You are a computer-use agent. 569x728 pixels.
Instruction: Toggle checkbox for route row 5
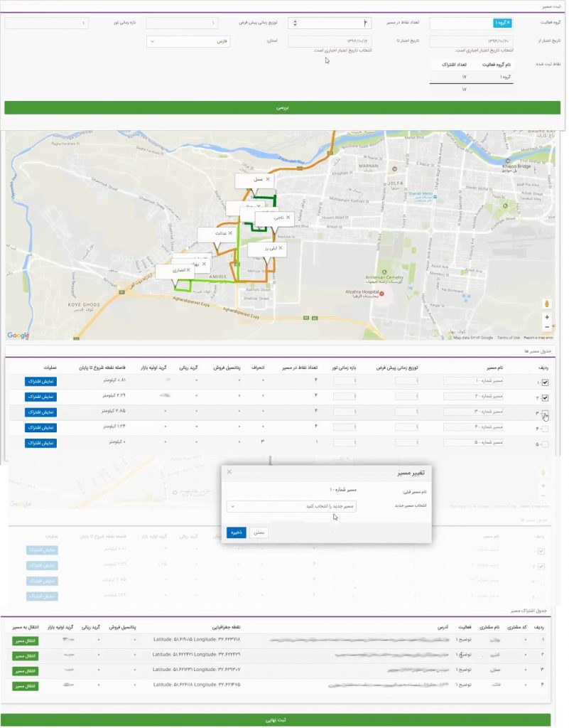pos(545,444)
